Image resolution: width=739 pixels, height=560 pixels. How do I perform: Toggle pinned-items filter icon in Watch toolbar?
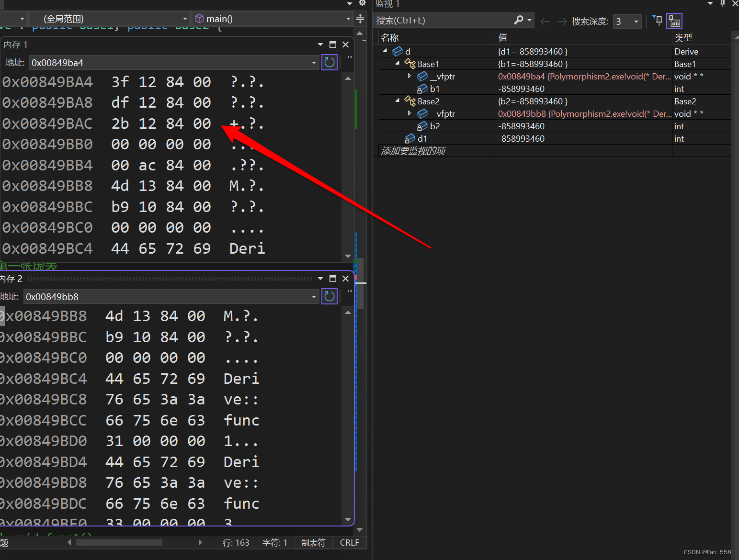point(658,20)
